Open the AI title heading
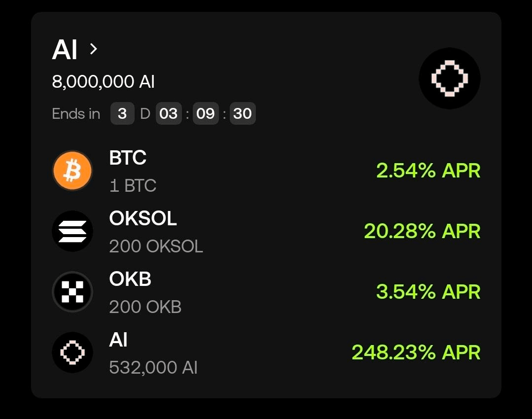 click(x=65, y=49)
